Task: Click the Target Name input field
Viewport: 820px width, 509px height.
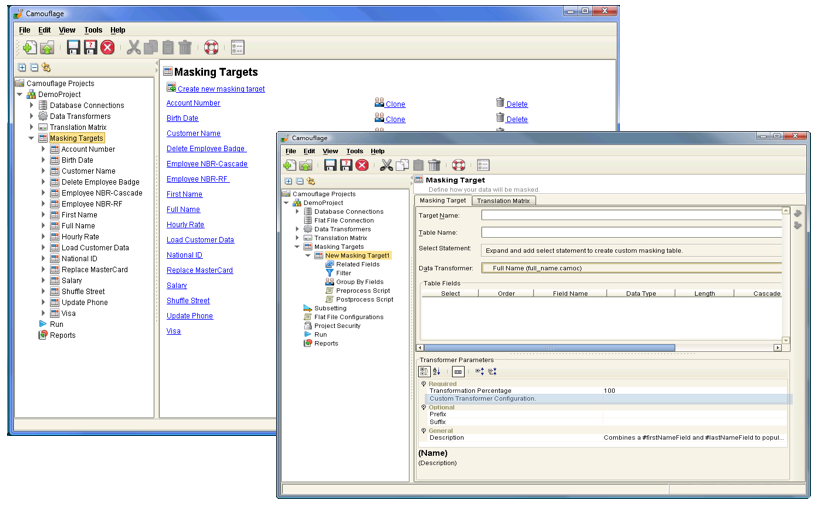Action: [x=631, y=215]
